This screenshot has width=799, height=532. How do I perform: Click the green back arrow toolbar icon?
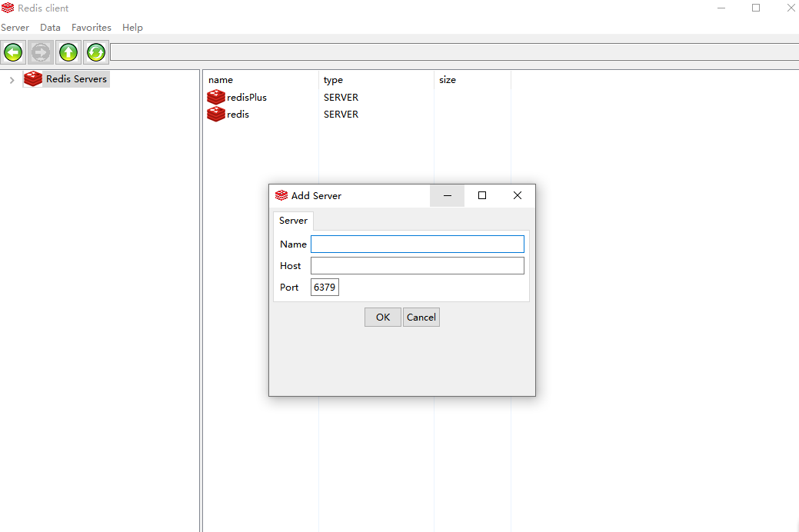click(x=13, y=52)
